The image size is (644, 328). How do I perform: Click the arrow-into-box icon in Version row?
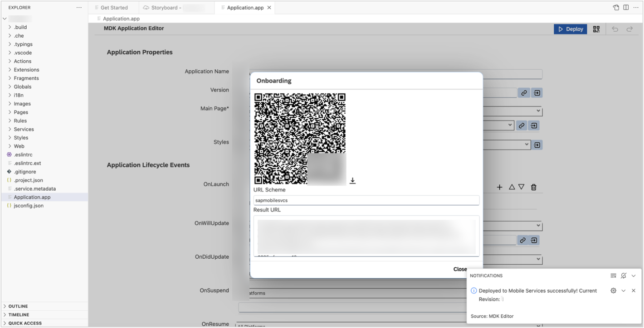537,93
